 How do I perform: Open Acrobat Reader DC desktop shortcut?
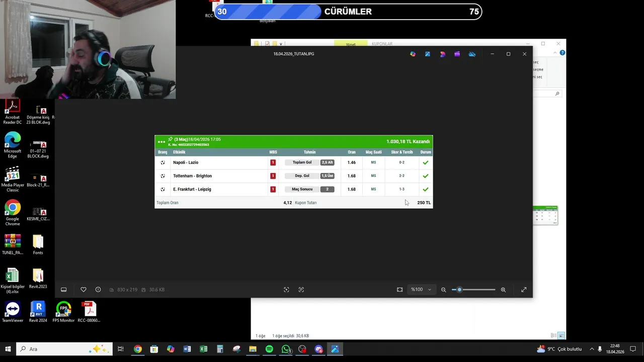[13, 112]
